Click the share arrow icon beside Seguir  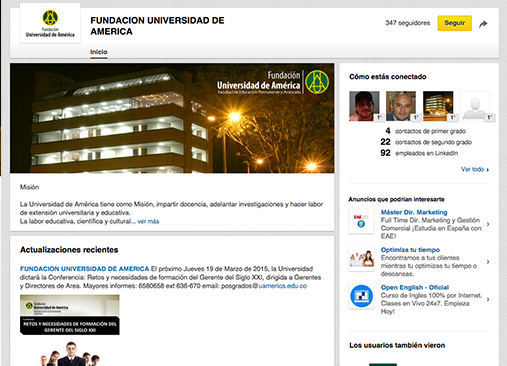tap(483, 24)
